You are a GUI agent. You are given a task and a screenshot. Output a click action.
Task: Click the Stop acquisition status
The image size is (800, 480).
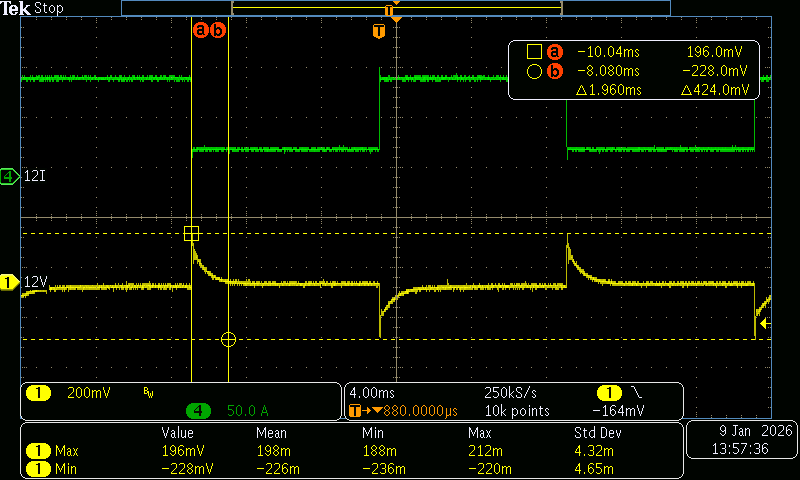[46, 8]
